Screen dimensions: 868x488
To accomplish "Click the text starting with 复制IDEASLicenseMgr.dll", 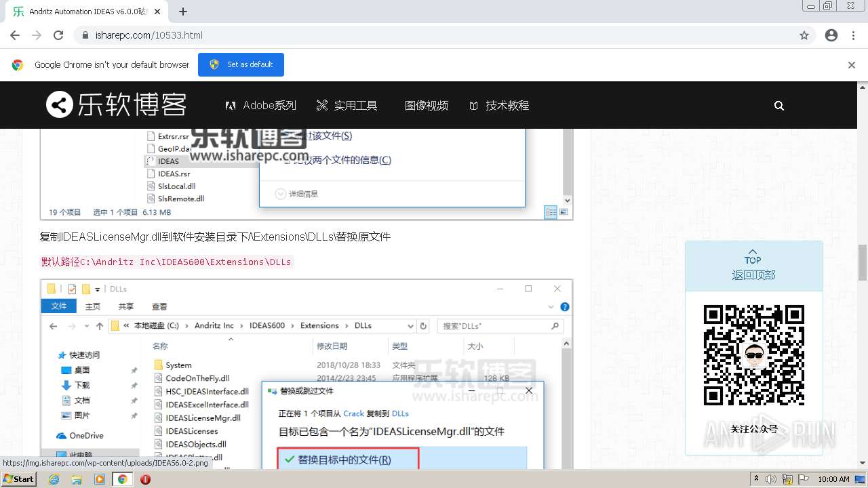I will pos(215,237).
